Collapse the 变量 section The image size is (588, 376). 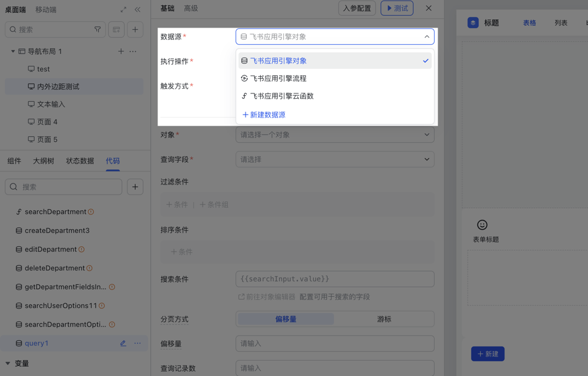[8, 363]
